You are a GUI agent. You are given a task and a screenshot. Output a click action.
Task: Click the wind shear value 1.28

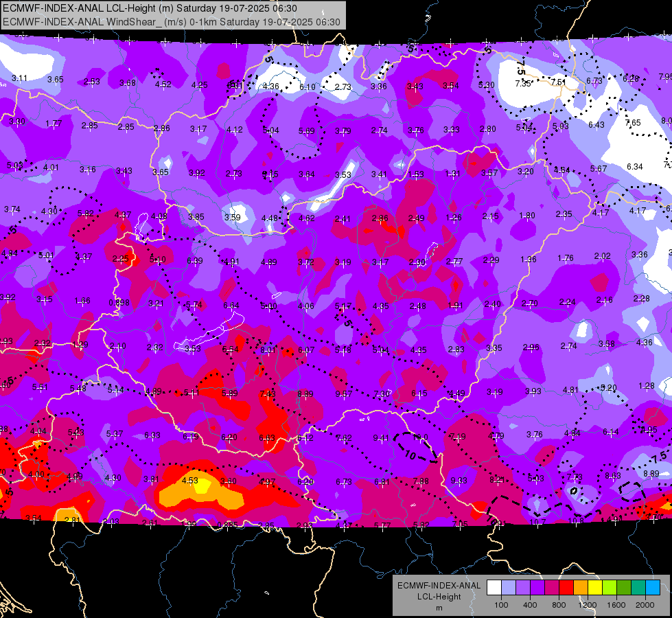tap(647, 385)
